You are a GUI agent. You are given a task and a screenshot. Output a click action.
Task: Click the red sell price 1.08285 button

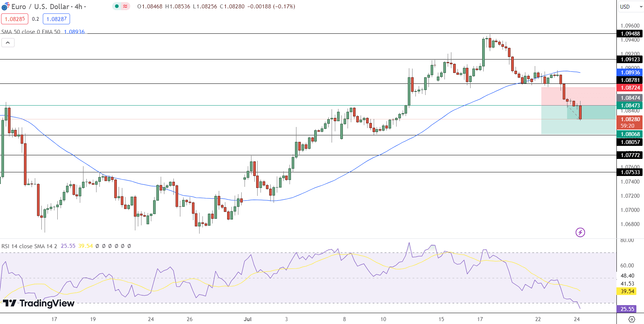pyautogui.click(x=15, y=19)
